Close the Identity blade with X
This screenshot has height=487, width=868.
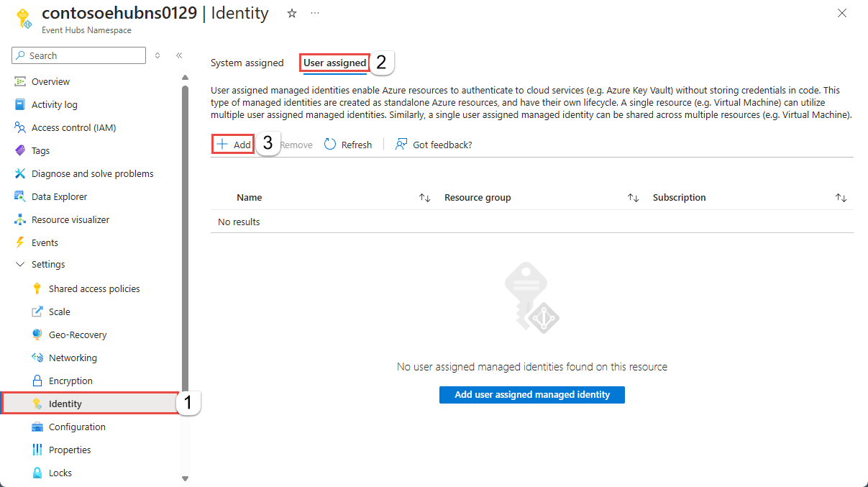point(842,13)
